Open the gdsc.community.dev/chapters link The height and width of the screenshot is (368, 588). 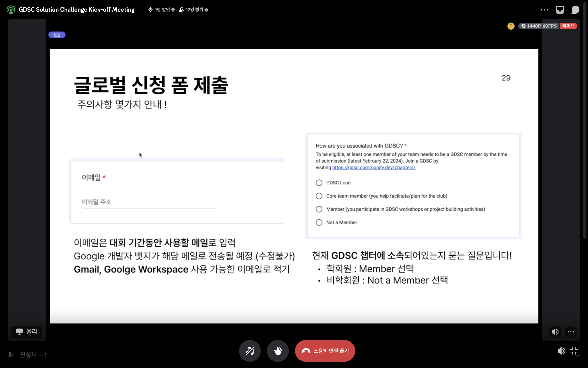click(374, 167)
